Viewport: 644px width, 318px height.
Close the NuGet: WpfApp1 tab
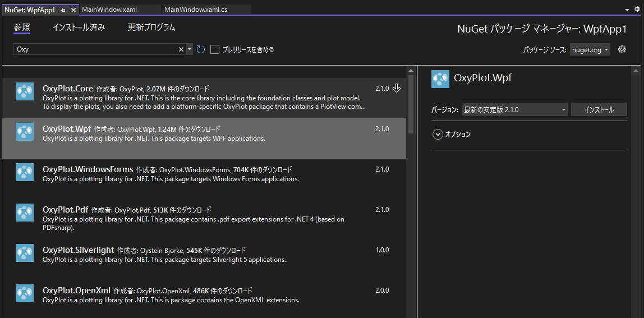pyautogui.click(x=73, y=10)
